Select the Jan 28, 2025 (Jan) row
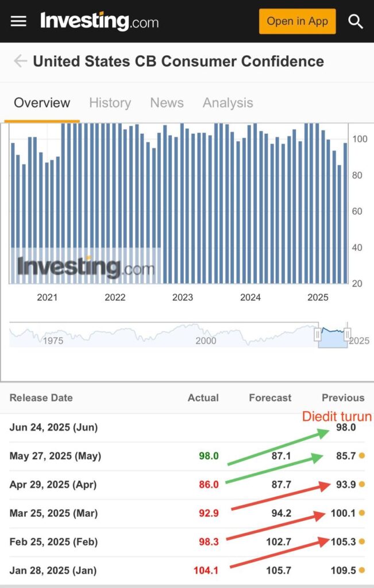The height and width of the screenshot is (588, 374). click(x=187, y=570)
